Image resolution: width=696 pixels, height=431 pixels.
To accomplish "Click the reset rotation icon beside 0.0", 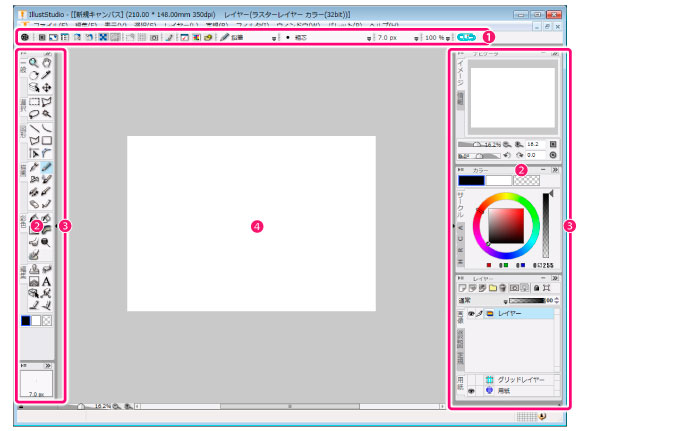I will coord(553,155).
